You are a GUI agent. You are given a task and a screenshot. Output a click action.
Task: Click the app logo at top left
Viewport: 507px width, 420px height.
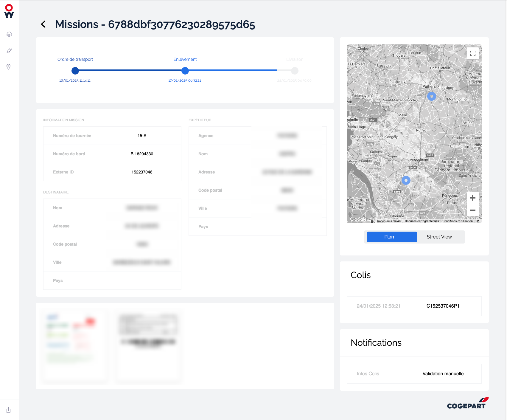tap(9, 11)
